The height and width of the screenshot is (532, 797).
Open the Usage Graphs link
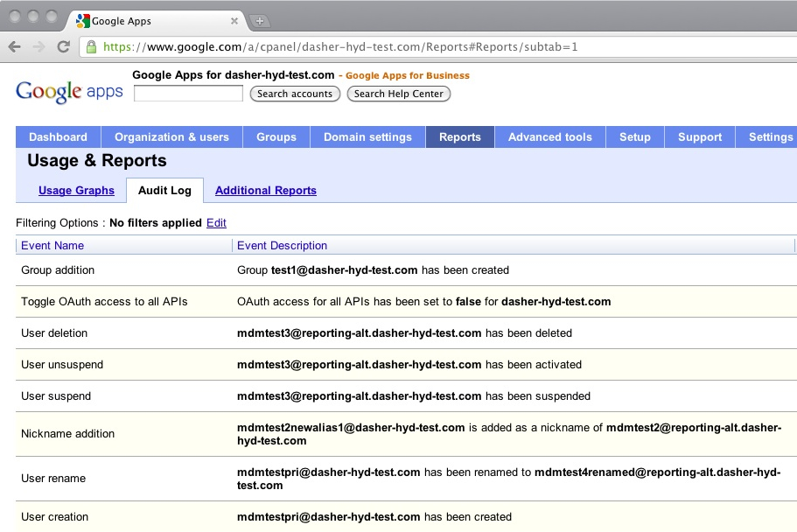76,190
